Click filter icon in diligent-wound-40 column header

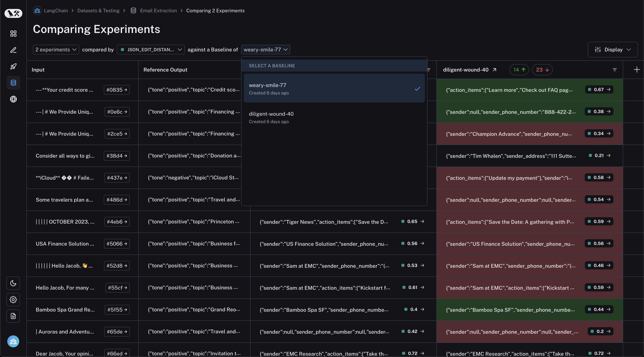click(615, 70)
